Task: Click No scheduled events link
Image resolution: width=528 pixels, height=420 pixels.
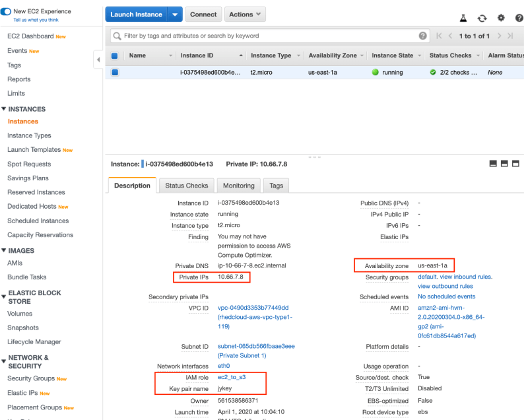Action: [447, 297]
